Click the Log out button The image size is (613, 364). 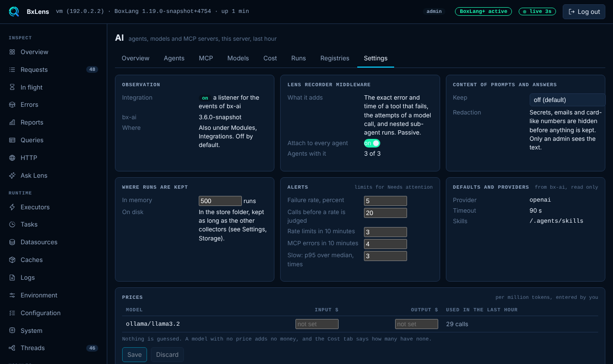click(x=584, y=11)
